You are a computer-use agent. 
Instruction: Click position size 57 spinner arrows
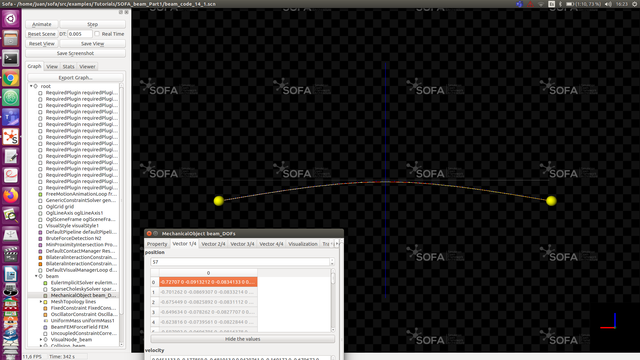pyautogui.click(x=332, y=262)
